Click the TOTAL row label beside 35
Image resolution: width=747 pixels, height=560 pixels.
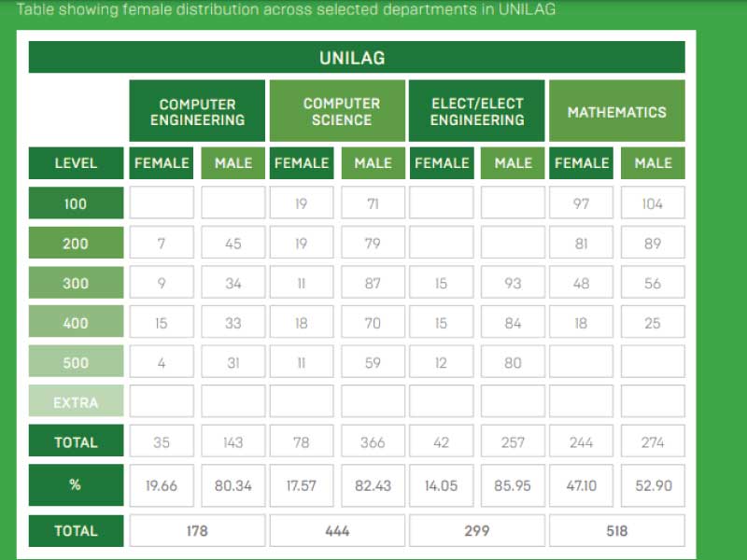76,441
